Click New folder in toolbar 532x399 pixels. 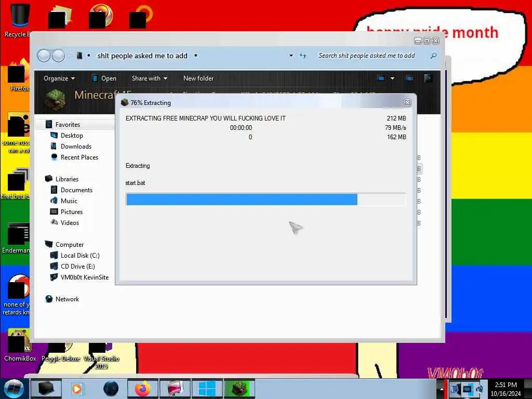click(198, 78)
